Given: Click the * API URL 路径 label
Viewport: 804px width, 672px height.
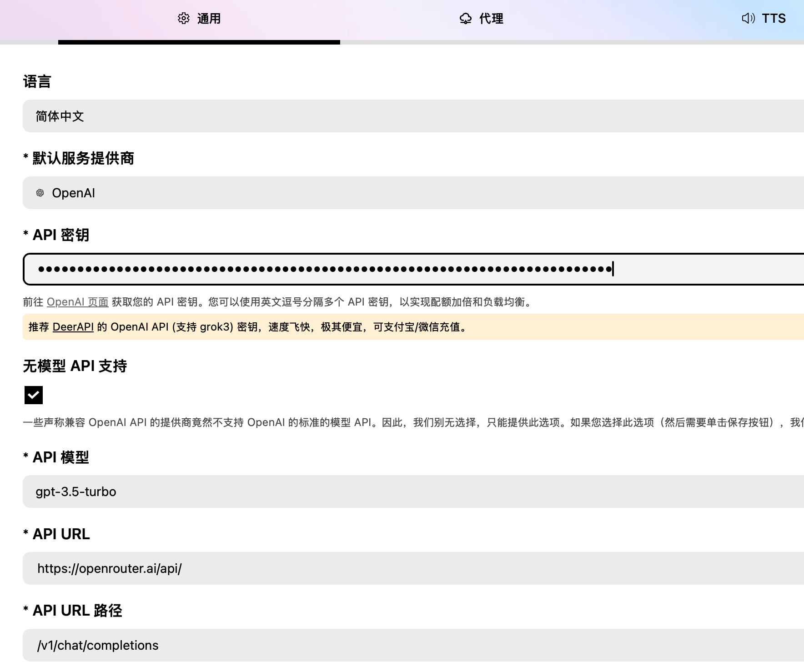Looking at the screenshot, I should tap(73, 611).
